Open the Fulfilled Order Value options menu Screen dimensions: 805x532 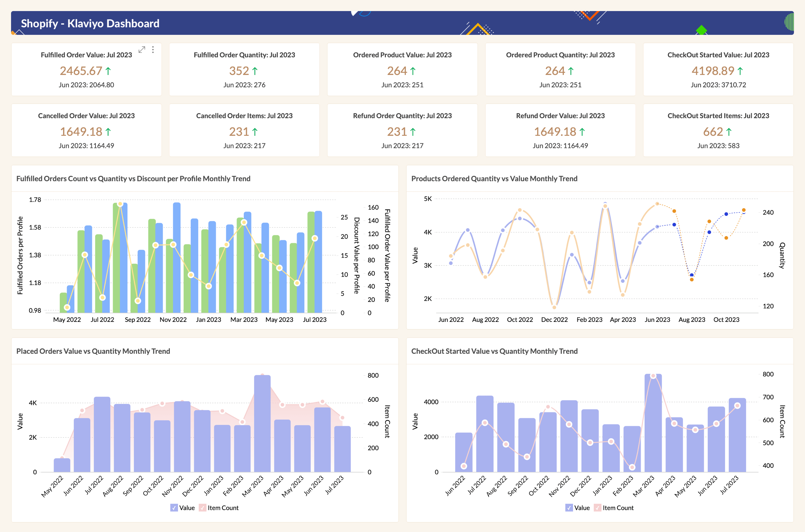pyautogui.click(x=153, y=50)
